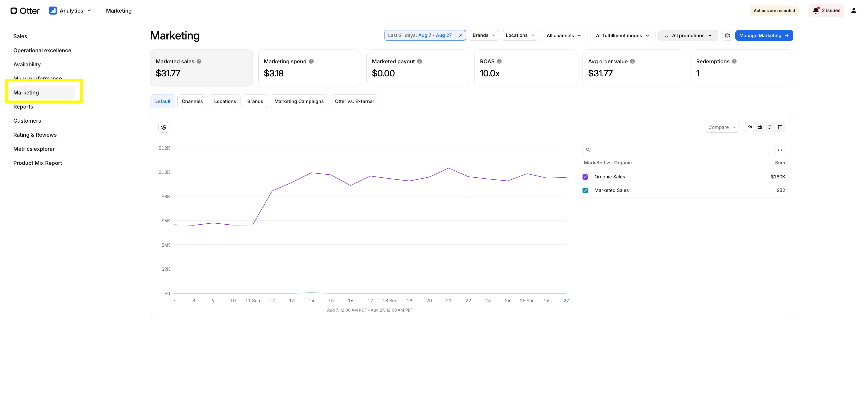
Task: Open the All promotions dropdown
Action: (x=688, y=35)
